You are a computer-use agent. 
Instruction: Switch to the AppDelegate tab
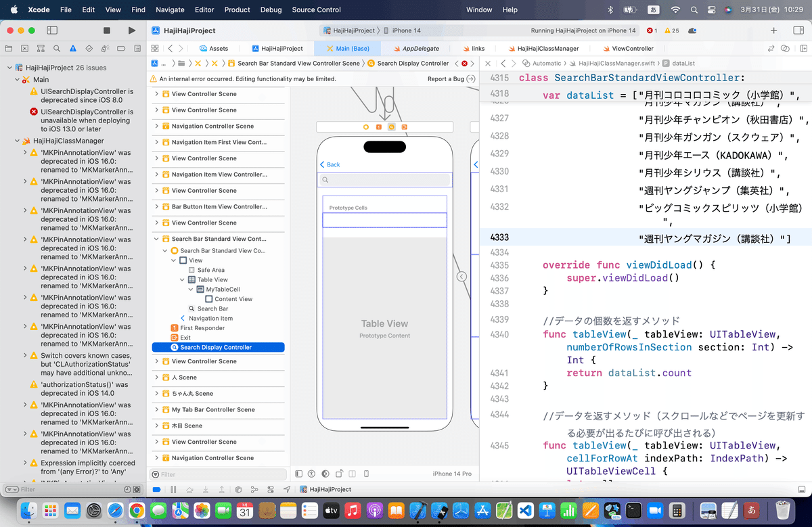click(x=415, y=49)
